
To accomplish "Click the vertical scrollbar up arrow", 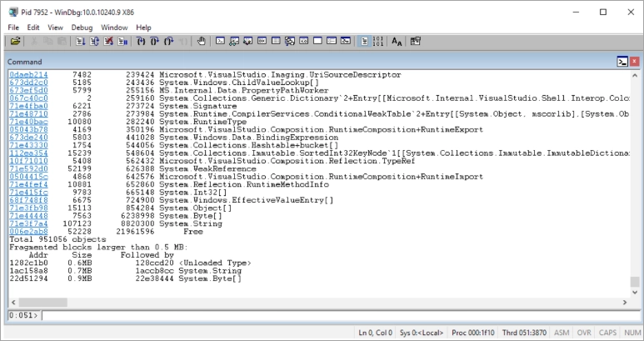I will (635, 76).
